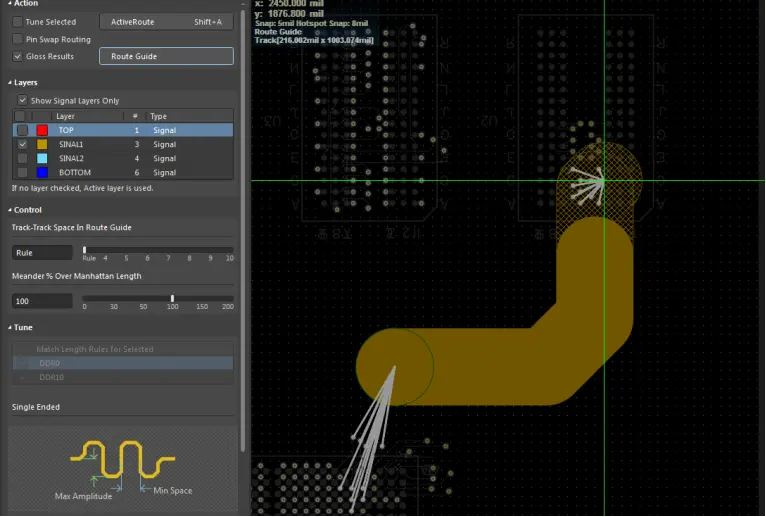Enable the Tune Selected checkbox

click(x=18, y=22)
